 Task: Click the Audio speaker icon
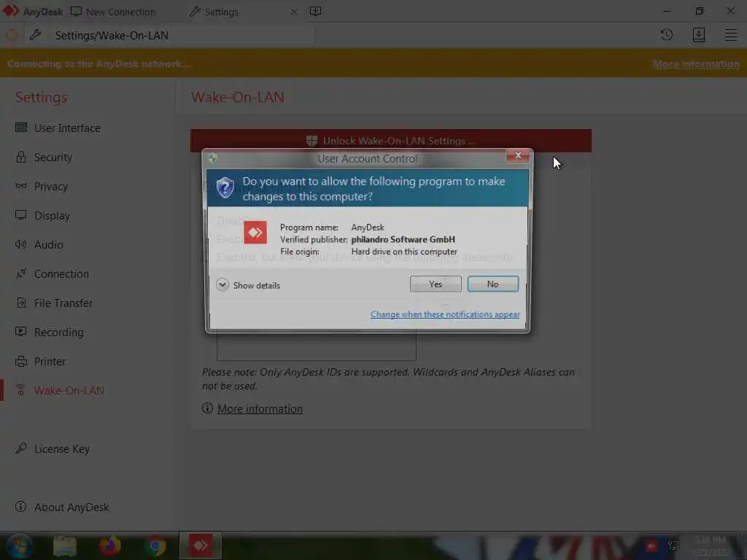(21, 244)
